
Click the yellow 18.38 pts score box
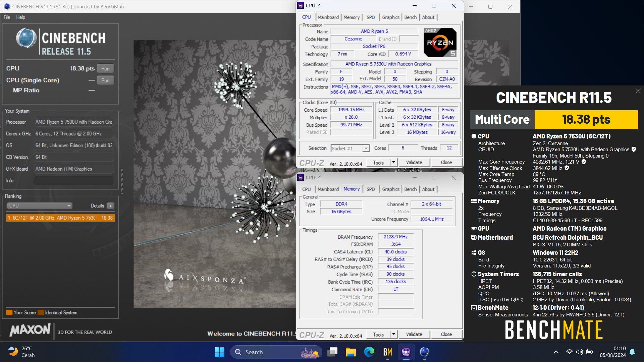pyautogui.click(x=586, y=120)
